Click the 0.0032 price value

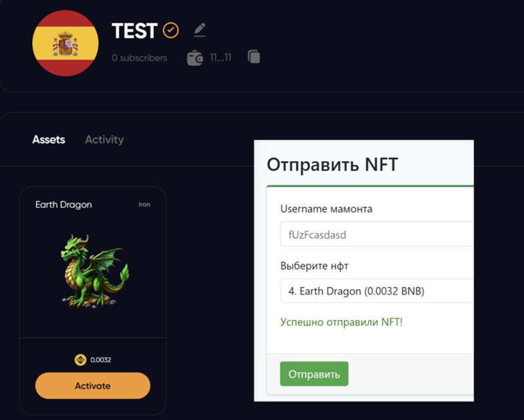[100, 360]
